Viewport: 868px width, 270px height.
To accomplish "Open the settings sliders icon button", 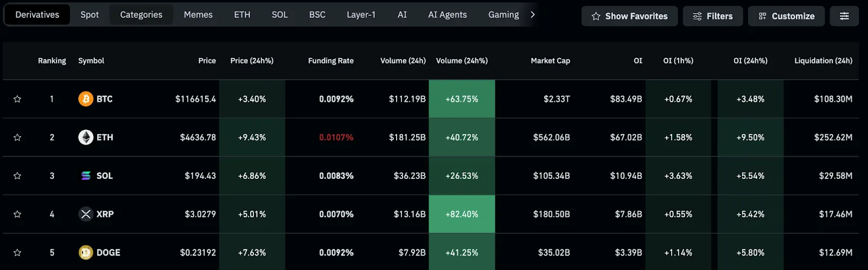I will [844, 16].
